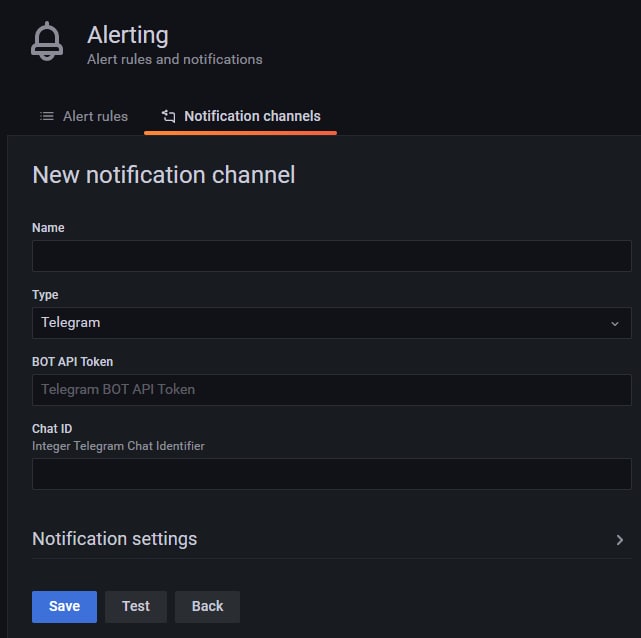Click the Alerting page title
Image resolution: width=641 pixels, height=638 pixels.
(128, 36)
